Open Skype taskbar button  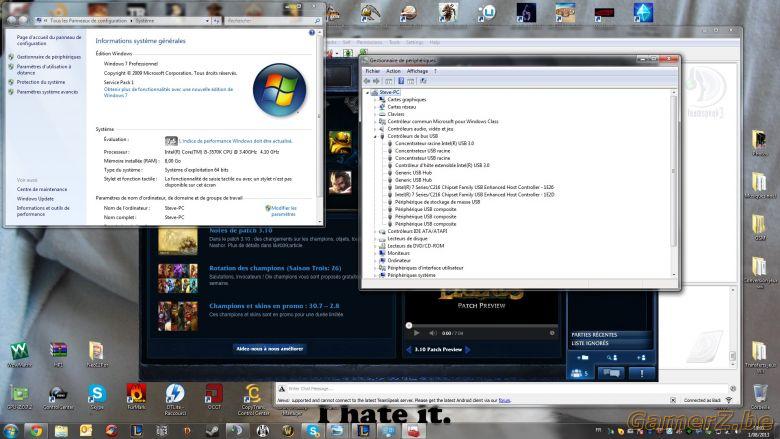[x=313, y=431]
